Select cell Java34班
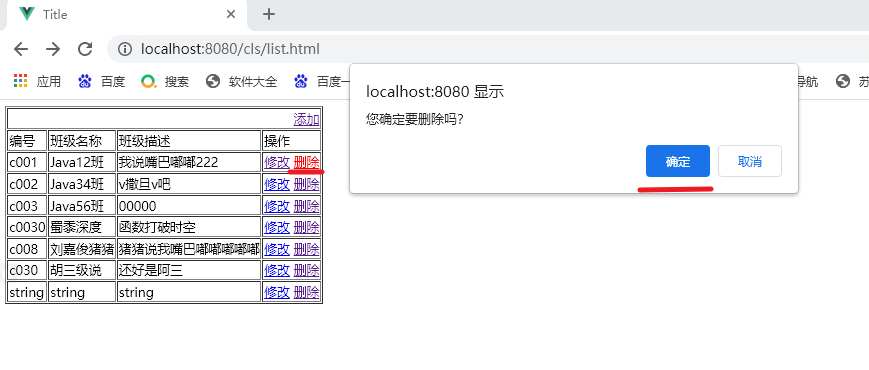869x370 pixels. [82, 184]
